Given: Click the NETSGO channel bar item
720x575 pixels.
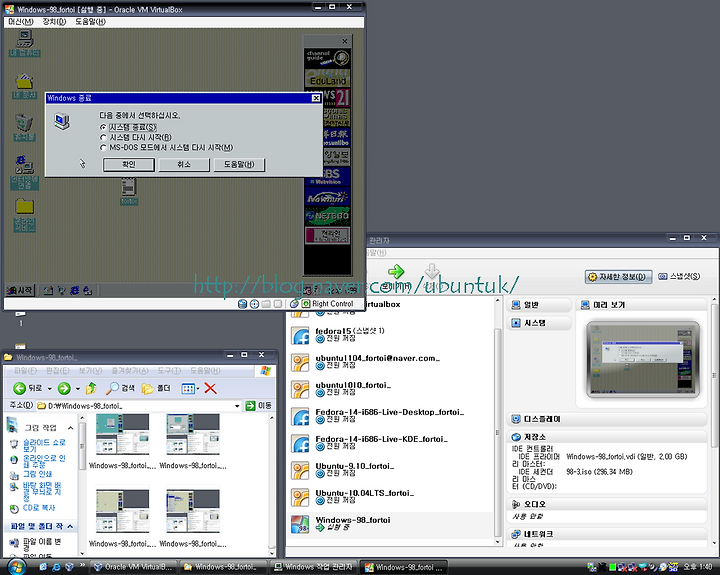Looking at the screenshot, I should [327, 216].
